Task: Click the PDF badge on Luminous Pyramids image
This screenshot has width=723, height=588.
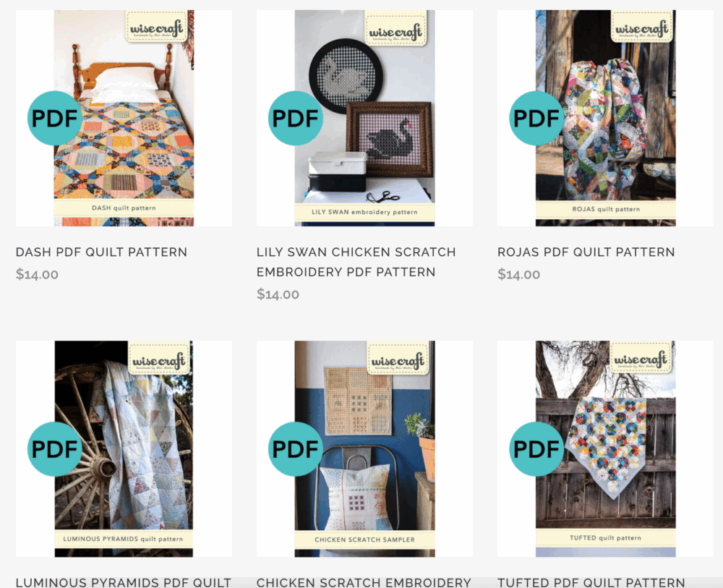Action: (x=55, y=448)
